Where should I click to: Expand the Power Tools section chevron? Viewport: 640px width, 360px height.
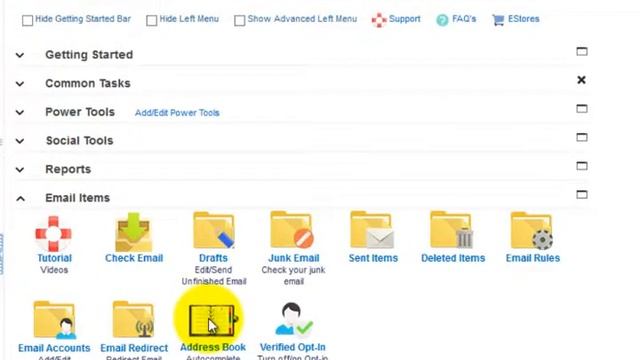[20, 112]
